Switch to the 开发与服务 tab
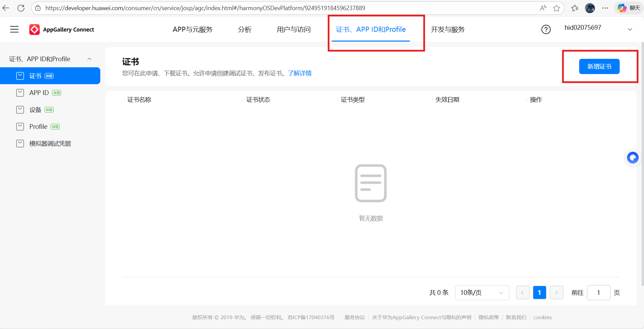The height and width of the screenshot is (329, 644). (448, 29)
